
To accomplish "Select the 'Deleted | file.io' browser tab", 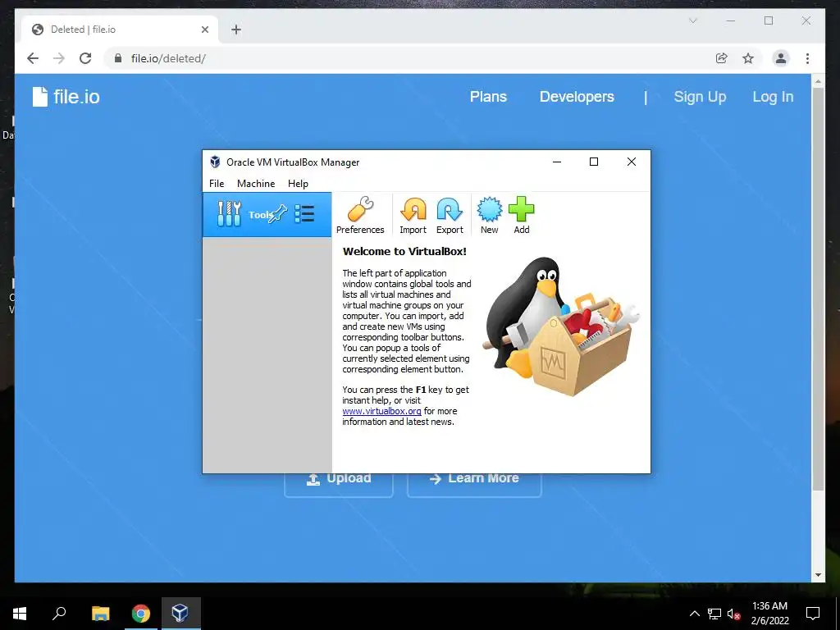I will (x=120, y=30).
